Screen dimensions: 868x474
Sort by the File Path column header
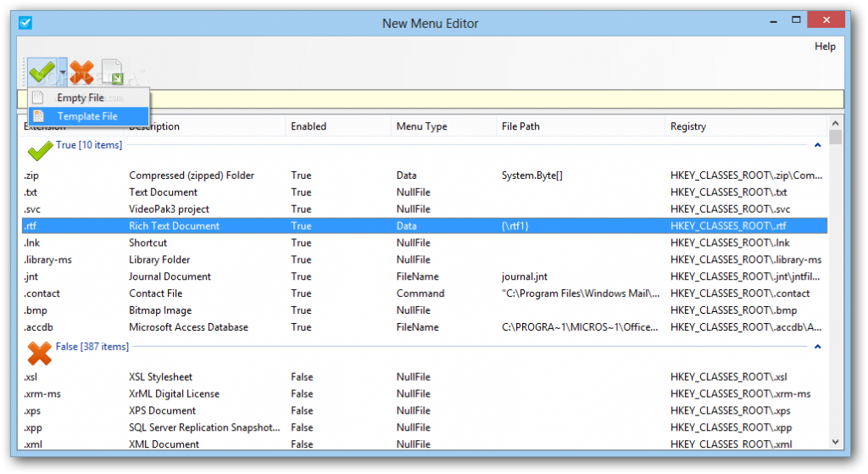point(580,126)
